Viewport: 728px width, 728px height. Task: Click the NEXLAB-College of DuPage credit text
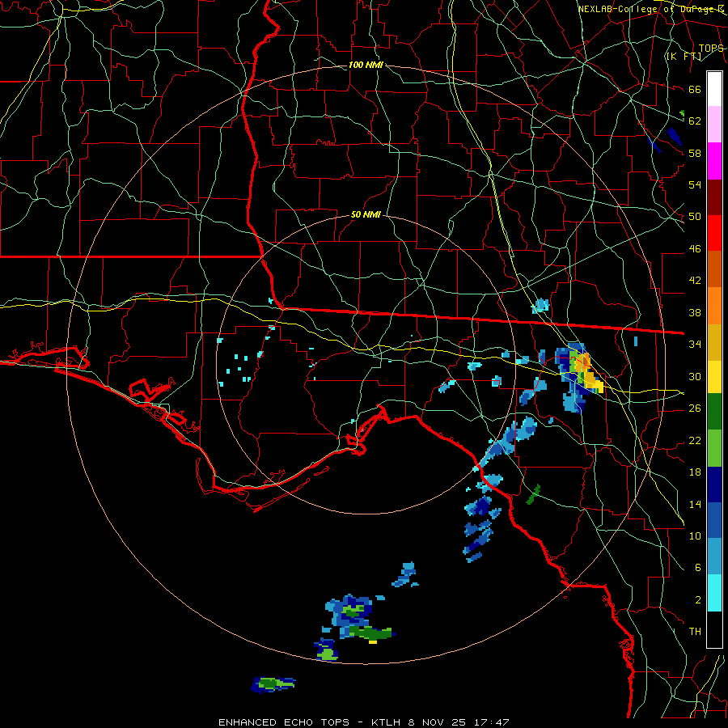(x=651, y=9)
